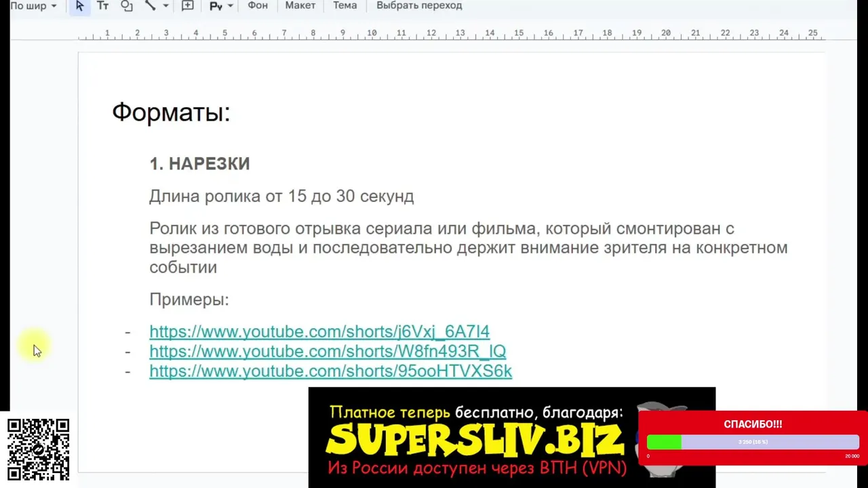Open the W8fn493R_IQ YouTube shorts link
The image size is (868, 488).
pos(328,351)
